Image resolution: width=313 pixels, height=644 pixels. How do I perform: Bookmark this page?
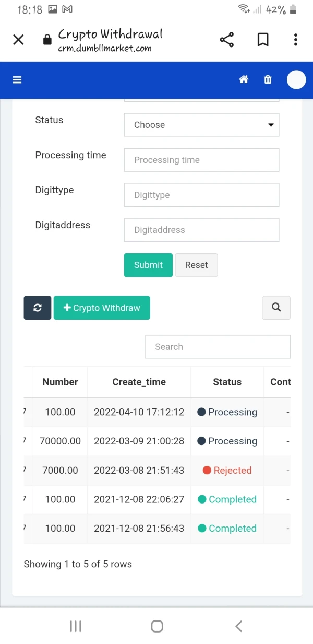[263, 40]
